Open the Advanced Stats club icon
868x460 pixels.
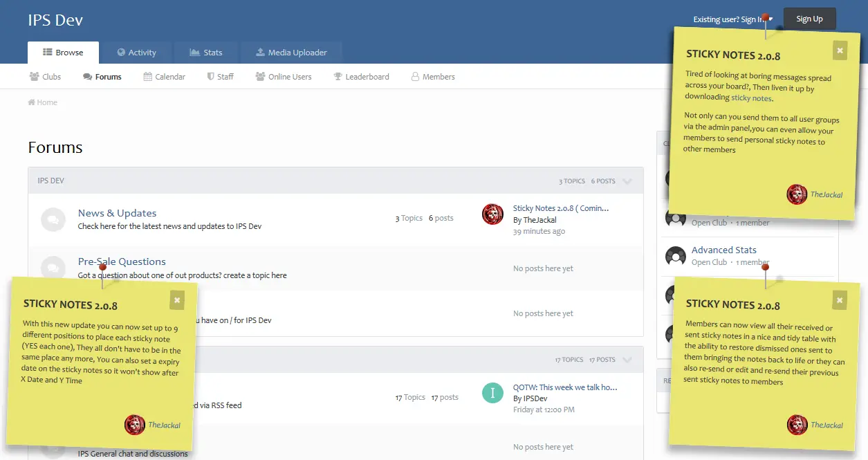pos(675,257)
